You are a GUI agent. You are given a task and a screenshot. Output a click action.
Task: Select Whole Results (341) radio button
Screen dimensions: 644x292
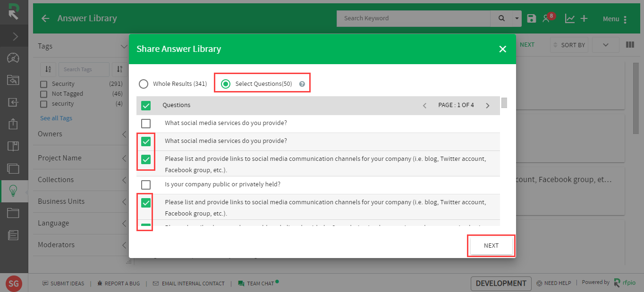click(143, 84)
